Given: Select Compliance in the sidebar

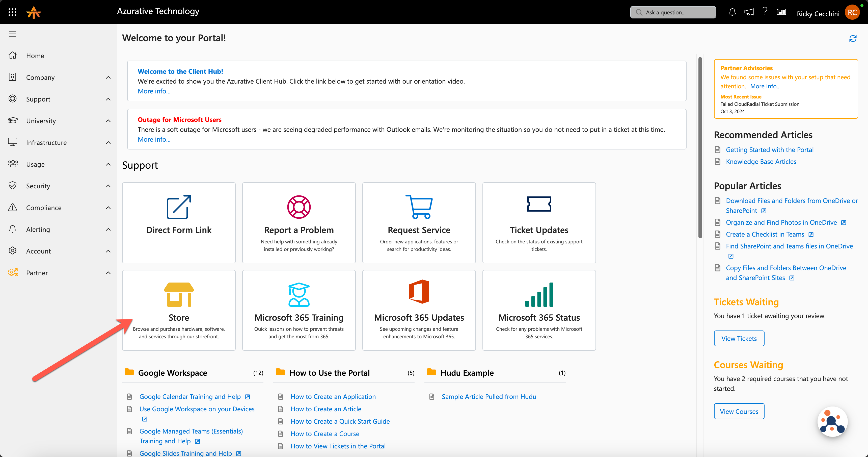Looking at the screenshot, I should 44,208.
